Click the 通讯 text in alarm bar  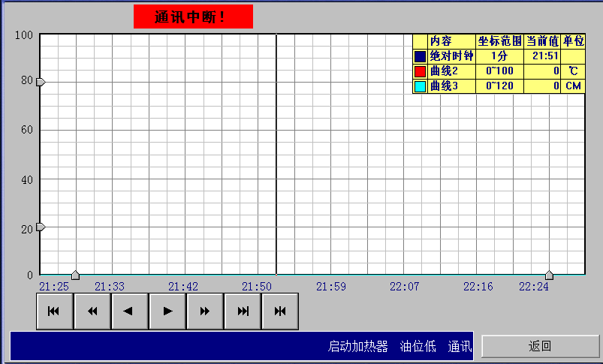click(x=460, y=346)
